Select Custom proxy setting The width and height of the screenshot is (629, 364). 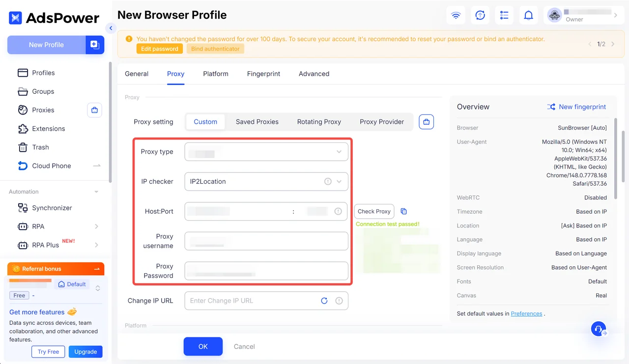point(205,122)
